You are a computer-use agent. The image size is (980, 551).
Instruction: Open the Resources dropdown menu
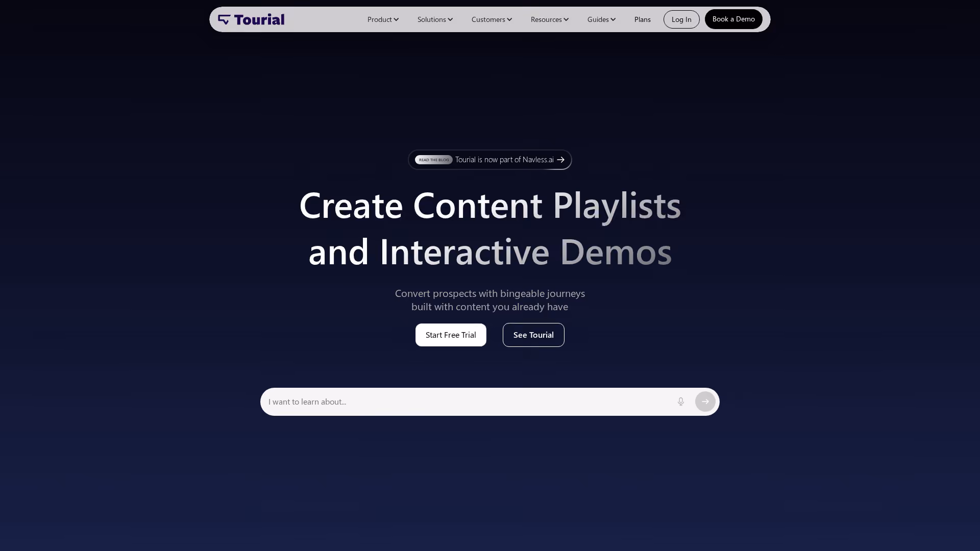click(549, 19)
